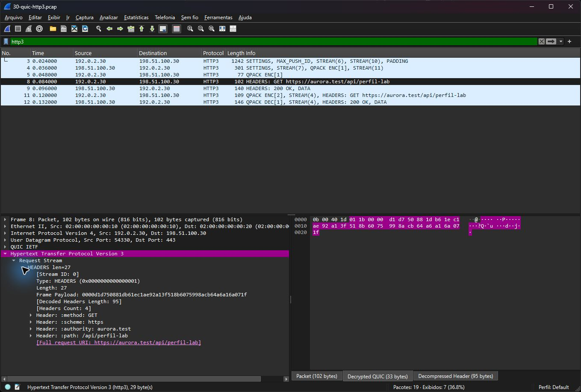Click the stop capture square icon
This screenshot has width=581, height=392.
pyautogui.click(x=18, y=29)
